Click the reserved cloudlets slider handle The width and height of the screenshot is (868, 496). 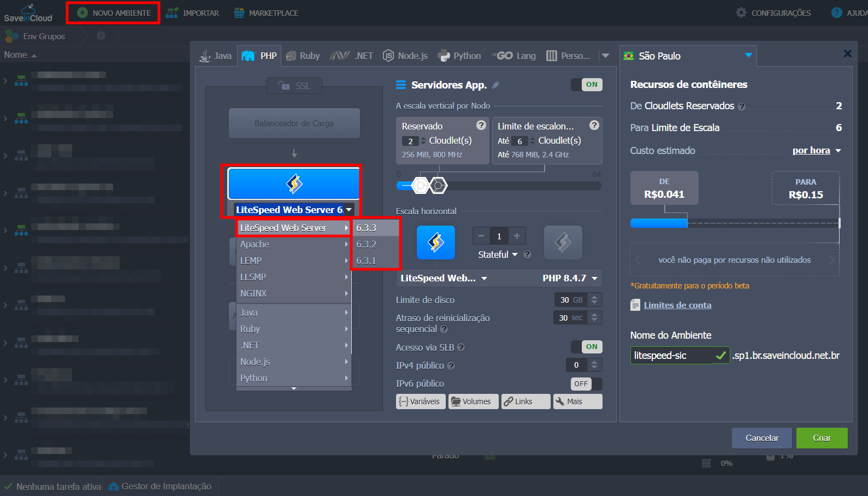420,186
